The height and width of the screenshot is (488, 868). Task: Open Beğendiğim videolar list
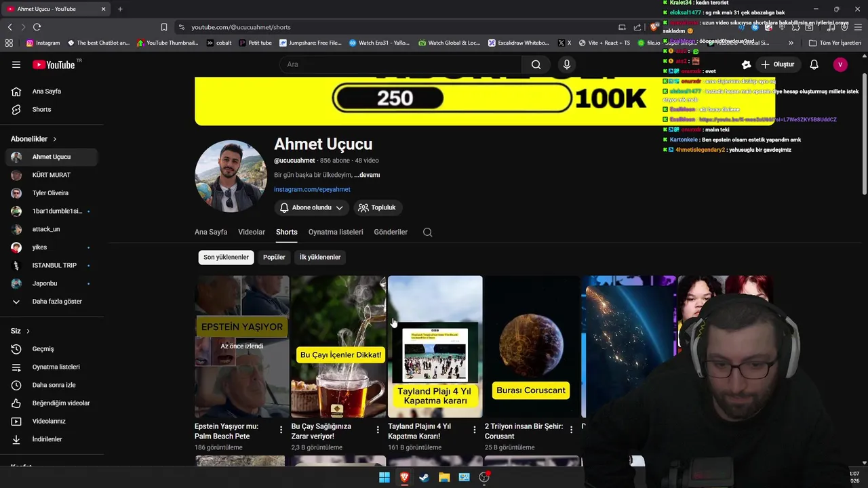click(61, 403)
